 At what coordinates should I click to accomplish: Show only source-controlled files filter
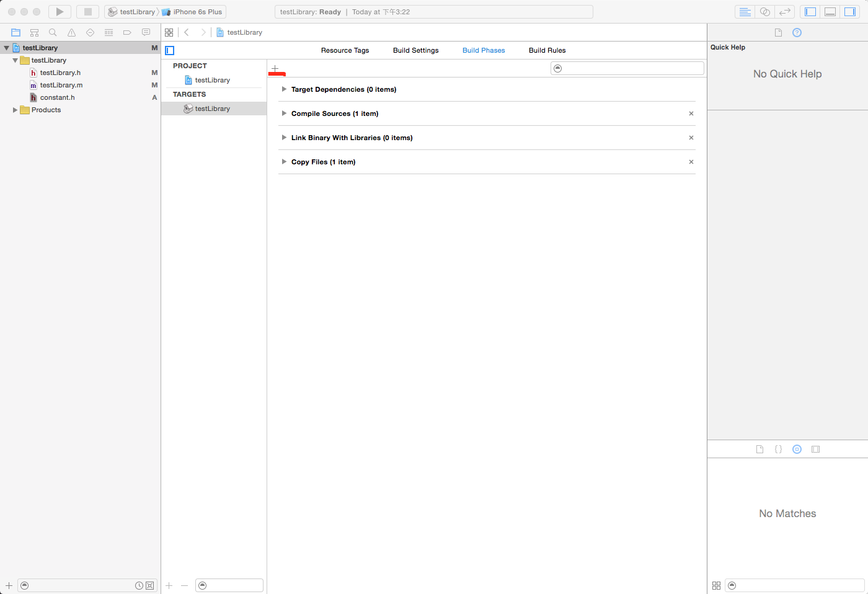point(150,585)
